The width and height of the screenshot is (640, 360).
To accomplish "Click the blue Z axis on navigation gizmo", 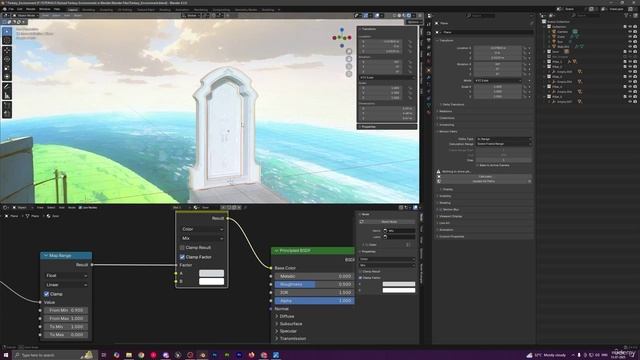I will click(x=342, y=29).
